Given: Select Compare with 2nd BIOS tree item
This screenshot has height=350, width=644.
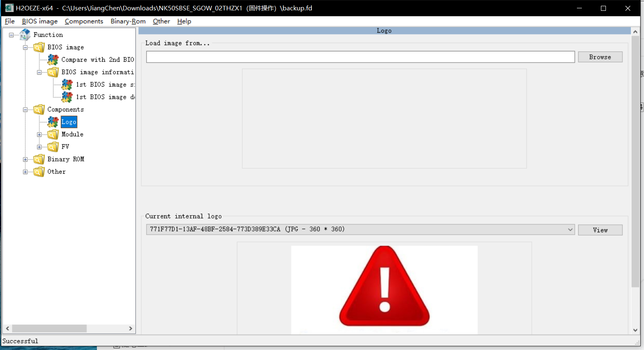Looking at the screenshot, I should pyautogui.click(x=98, y=60).
